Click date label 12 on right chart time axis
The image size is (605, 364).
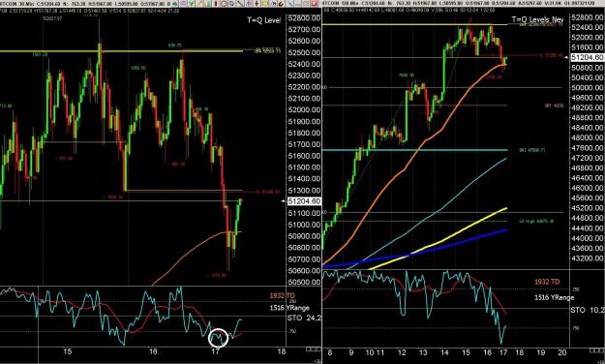pyautogui.click(x=402, y=352)
